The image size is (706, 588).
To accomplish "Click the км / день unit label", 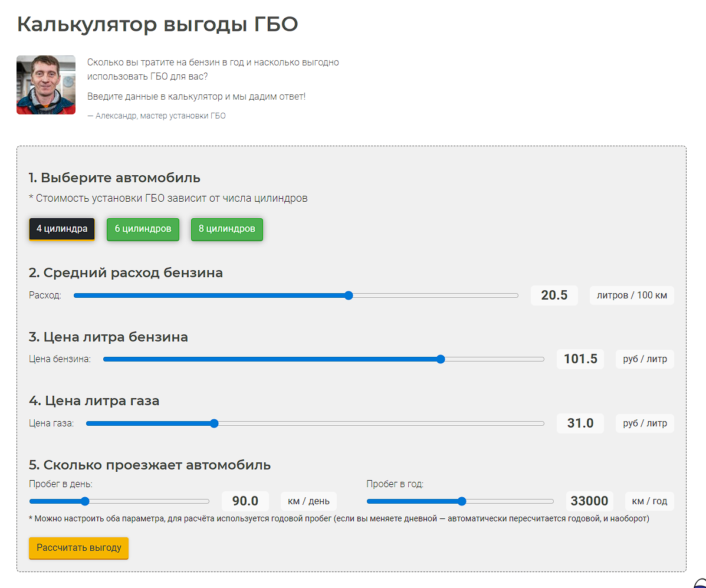I will pos(308,501).
